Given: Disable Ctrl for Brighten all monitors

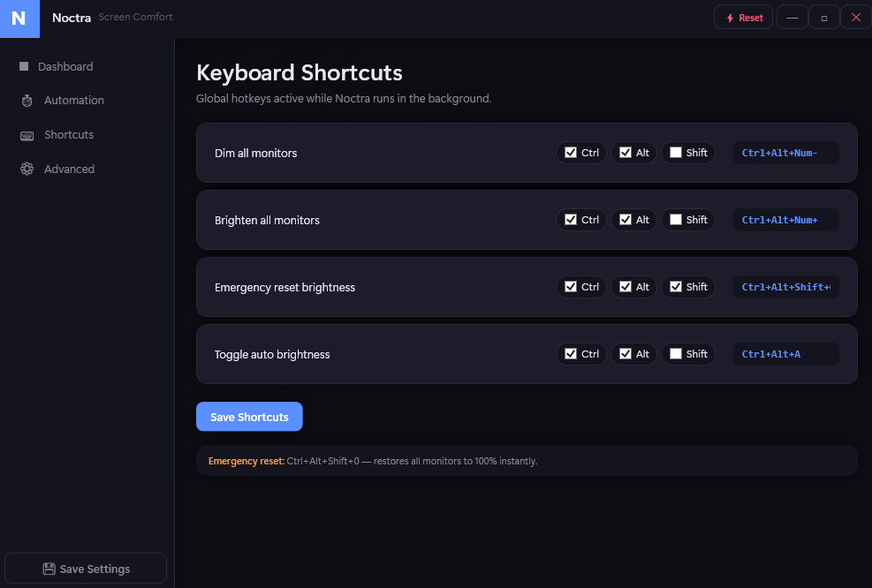Looking at the screenshot, I should pos(569,219).
